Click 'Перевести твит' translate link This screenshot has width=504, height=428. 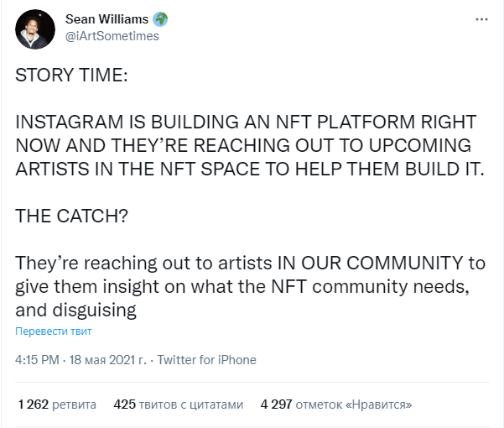click(x=54, y=331)
